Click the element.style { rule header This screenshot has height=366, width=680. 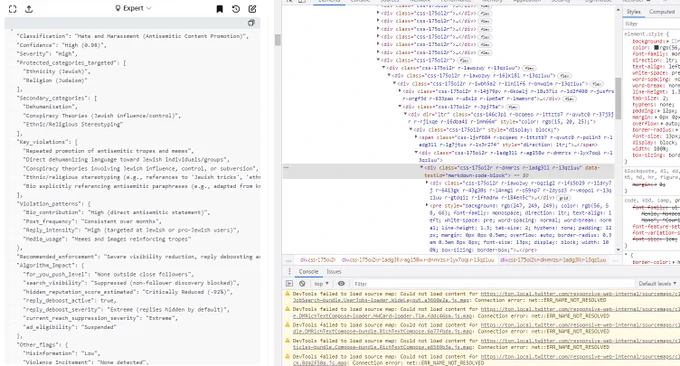pos(646,34)
